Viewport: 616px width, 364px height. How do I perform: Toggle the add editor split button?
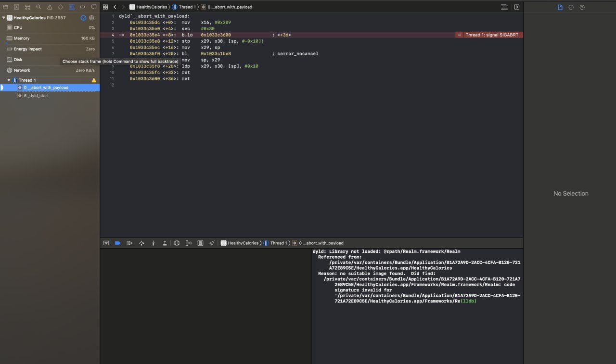tap(517, 7)
